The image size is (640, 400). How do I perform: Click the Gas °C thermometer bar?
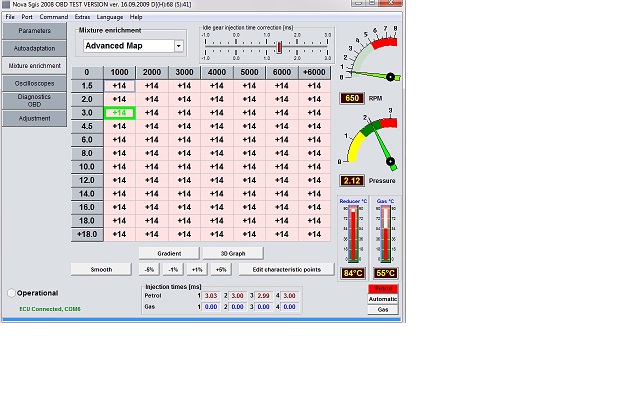tap(386, 234)
